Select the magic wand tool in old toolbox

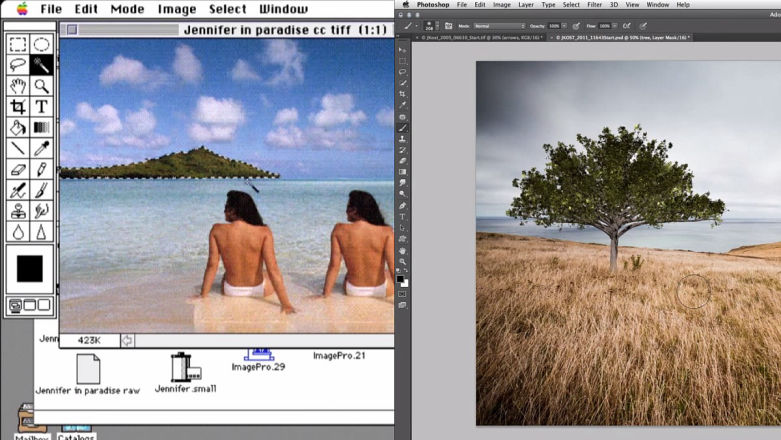point(41,65)
